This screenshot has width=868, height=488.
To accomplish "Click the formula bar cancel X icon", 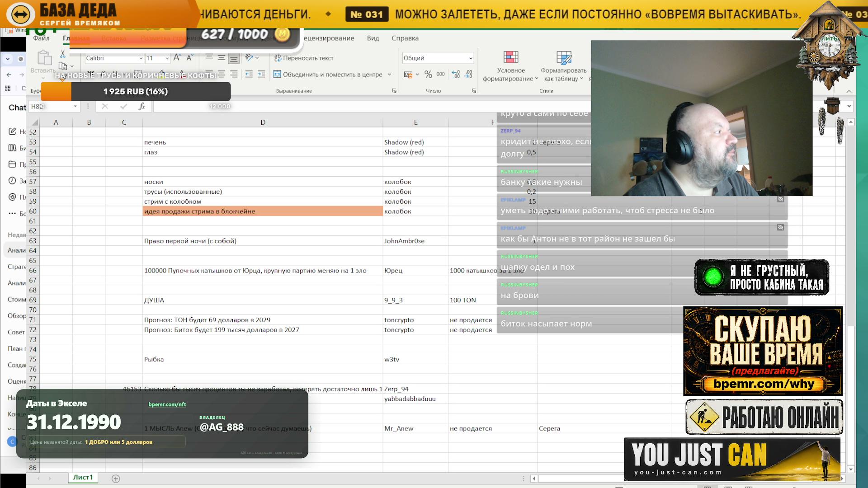I will tap(105, 106).
